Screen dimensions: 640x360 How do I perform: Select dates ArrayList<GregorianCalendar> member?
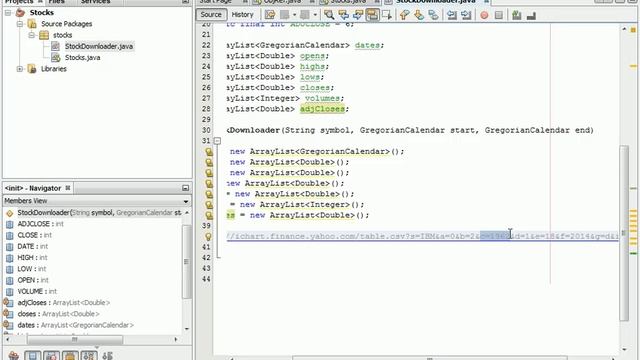[x=76, y=325]
